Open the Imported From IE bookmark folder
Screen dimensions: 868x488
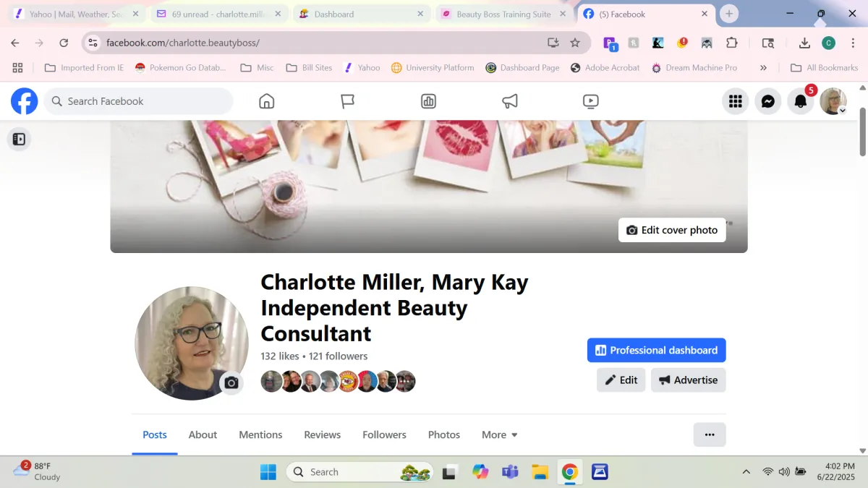point(84,68)
